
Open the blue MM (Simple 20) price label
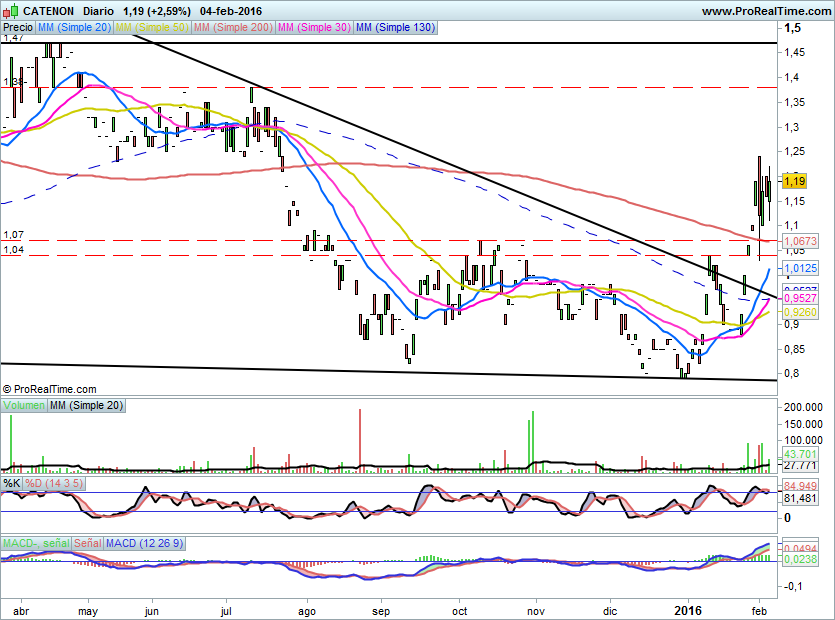tap(74, 28)
